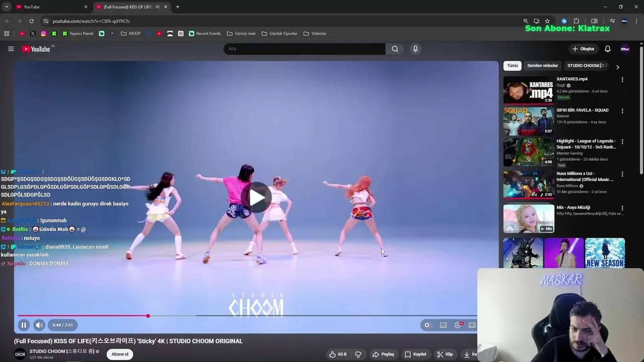Open MEKİP bookmark folder

[x=131, y=34]
